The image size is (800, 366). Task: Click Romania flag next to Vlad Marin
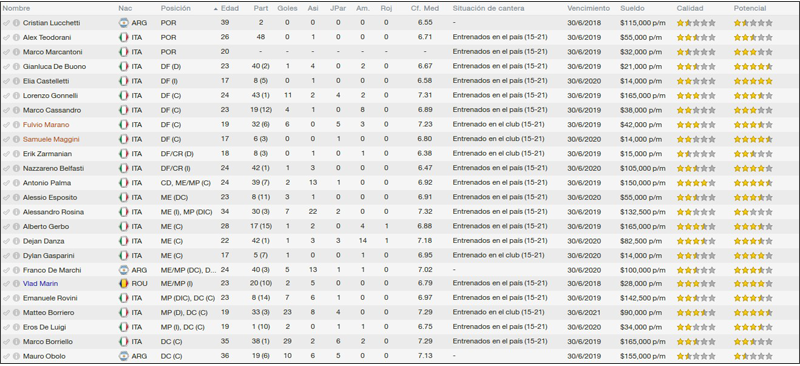click(123, 284)
